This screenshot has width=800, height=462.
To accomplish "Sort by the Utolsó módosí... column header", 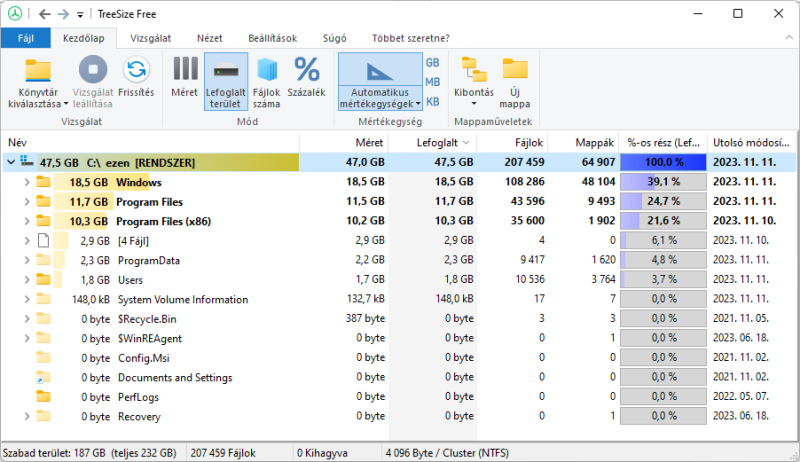I will 751,143.
